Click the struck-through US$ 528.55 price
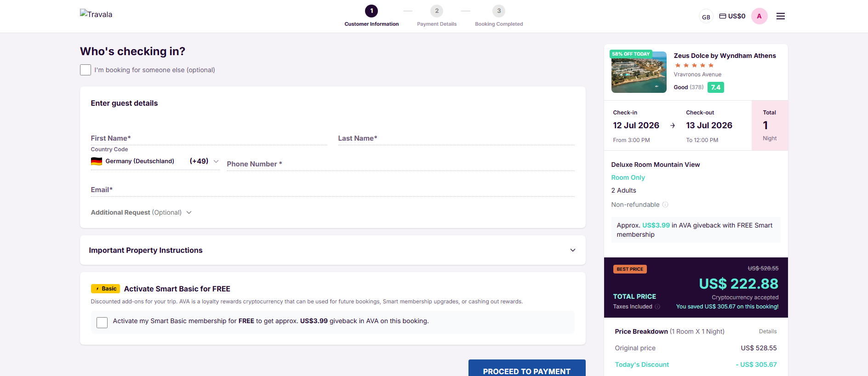The height and width of the screenshot is (376, 868). [763, 268]
